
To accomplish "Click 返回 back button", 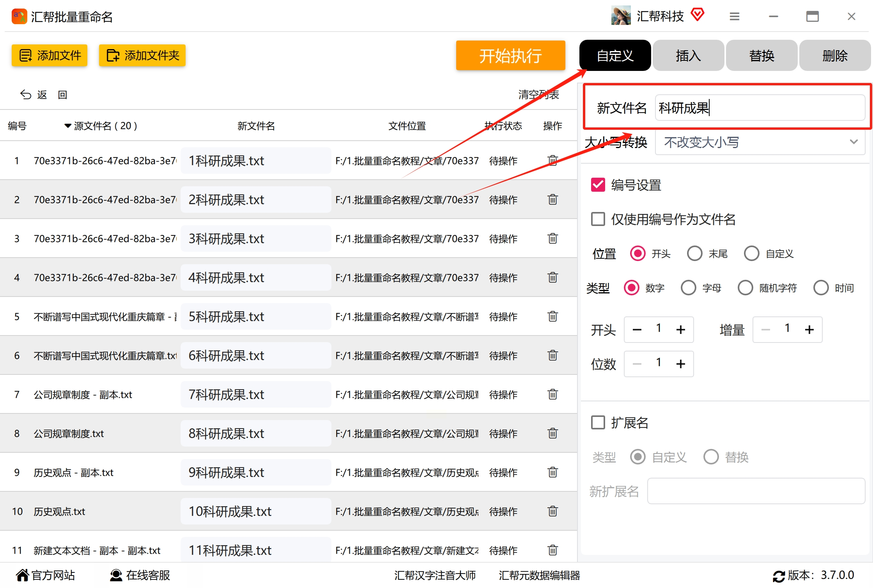I will coord(44,95).
